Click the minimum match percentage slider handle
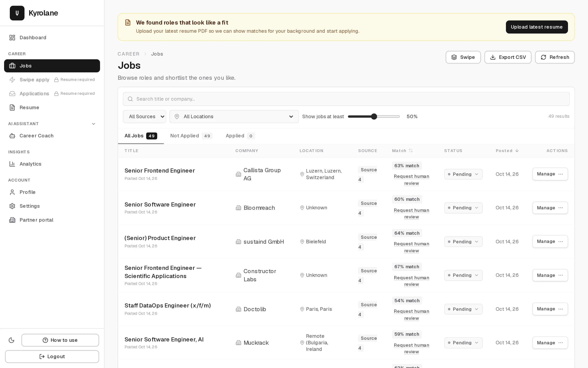Viewport: 588px width, 368px height. pyautogui.click(x=374, y=117)
